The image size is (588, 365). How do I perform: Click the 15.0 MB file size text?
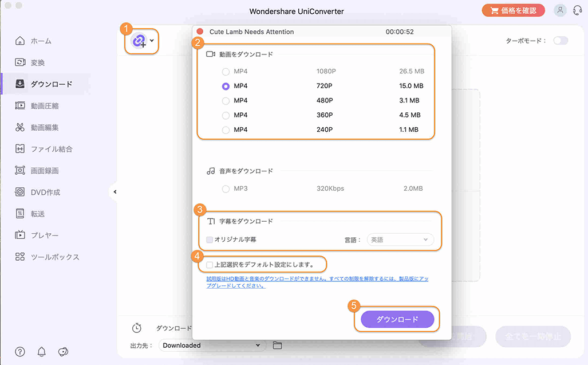pyautogui.click(x=411, y=86)
